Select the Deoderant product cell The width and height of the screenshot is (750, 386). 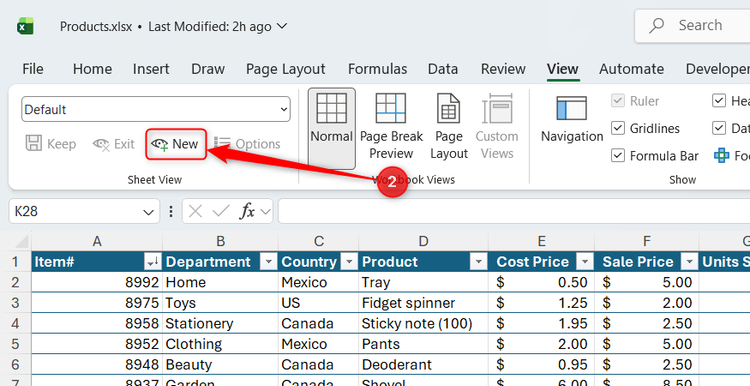[423, 364]
